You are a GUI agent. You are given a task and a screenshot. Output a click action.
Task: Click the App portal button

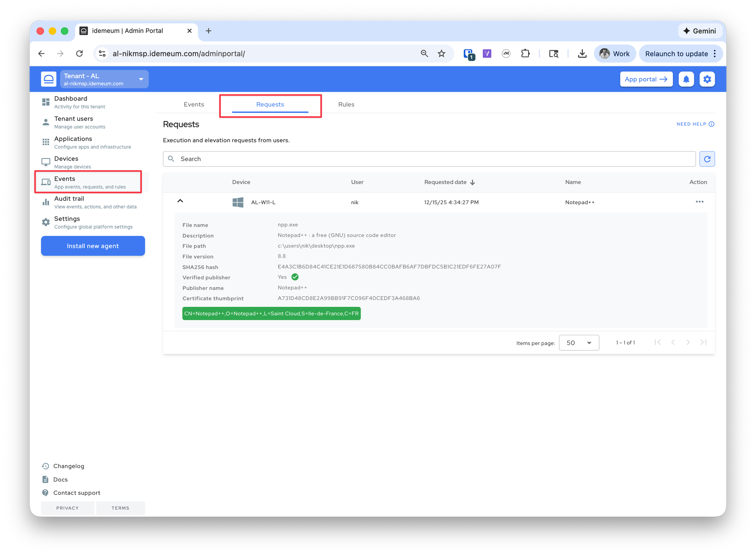click(646, 79)
